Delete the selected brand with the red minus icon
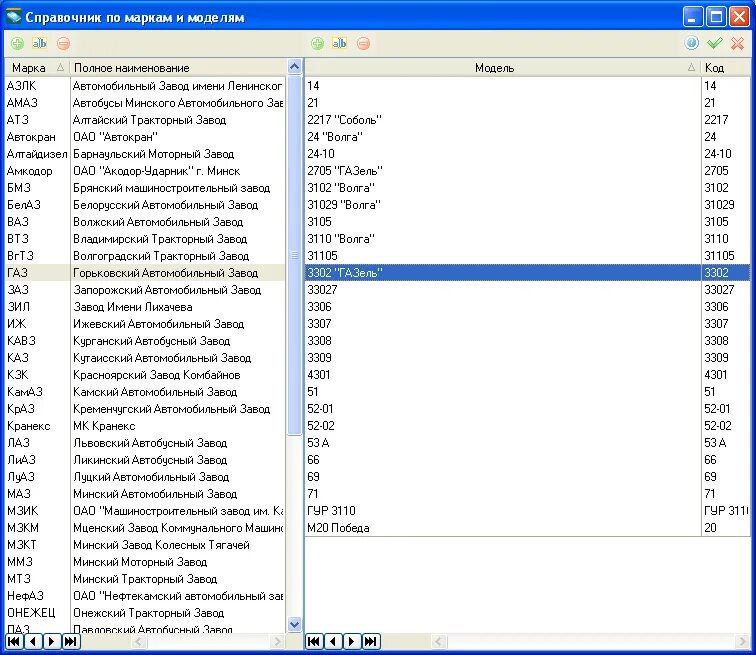 [63, 43]
